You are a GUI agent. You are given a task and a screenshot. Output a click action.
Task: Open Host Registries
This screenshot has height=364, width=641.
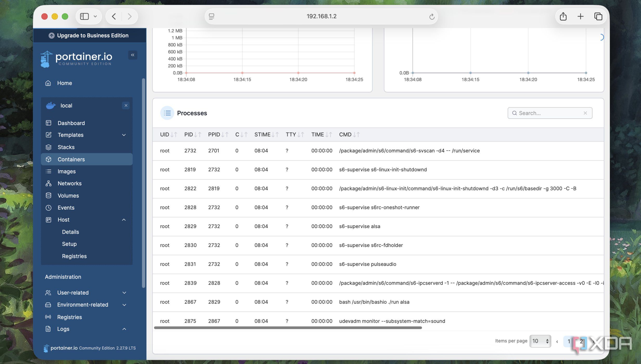pyautogui.click(x=74, y=256)
